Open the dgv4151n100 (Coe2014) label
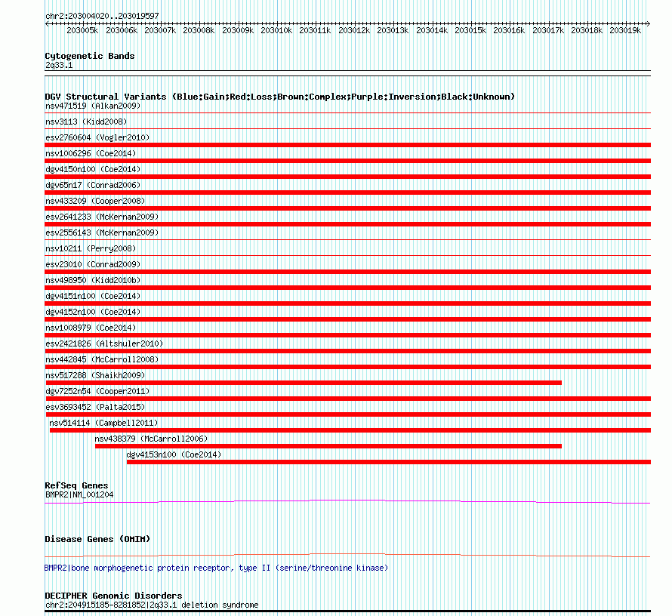 click(93, 296)
